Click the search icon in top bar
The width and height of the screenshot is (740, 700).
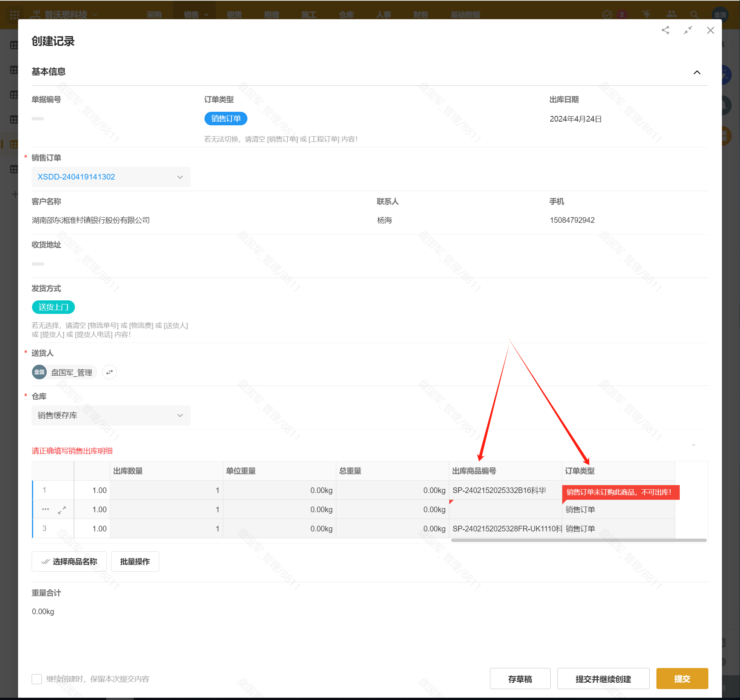point(694,15)
